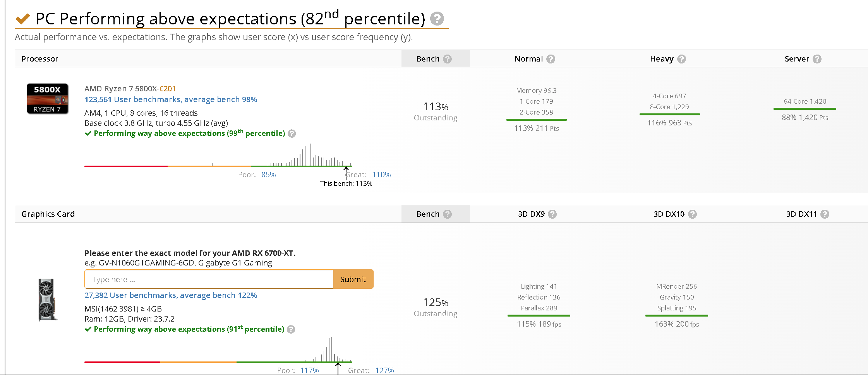Viewport: 868px width, 375px height.
Task: Click the Ryzen 7 5800X processor thumbnail
Action: pos(48,99)
